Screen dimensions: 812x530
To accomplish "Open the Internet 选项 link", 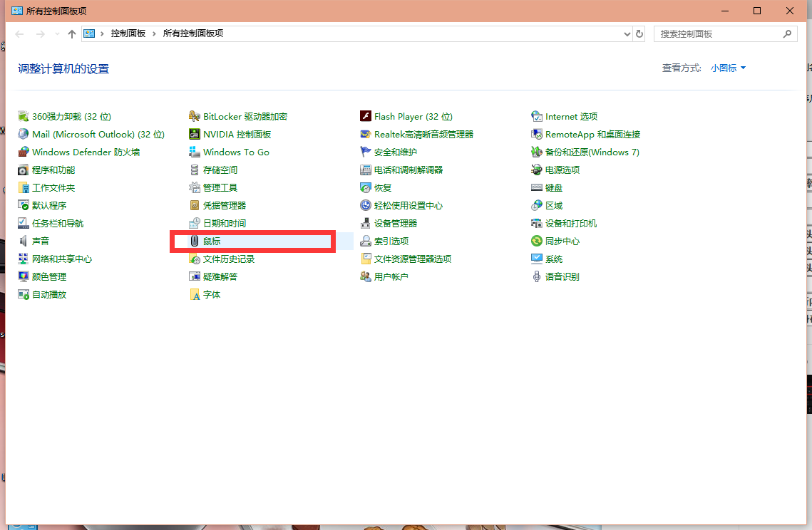I will pyautogui.click(x=571, y=117).
